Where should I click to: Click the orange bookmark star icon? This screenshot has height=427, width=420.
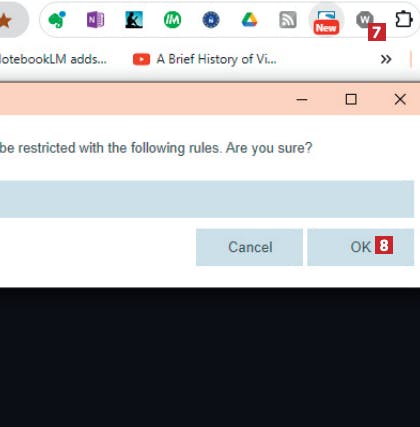5,21
